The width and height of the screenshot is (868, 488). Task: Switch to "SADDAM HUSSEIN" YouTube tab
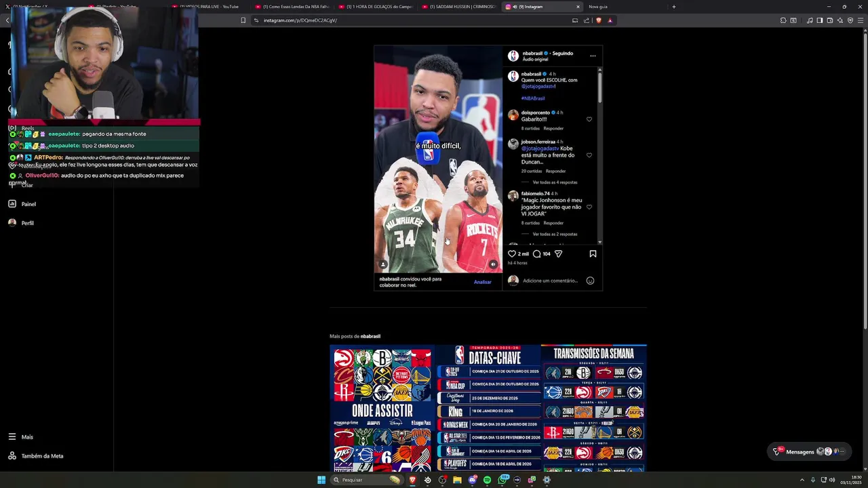click(x=458, y=7)
